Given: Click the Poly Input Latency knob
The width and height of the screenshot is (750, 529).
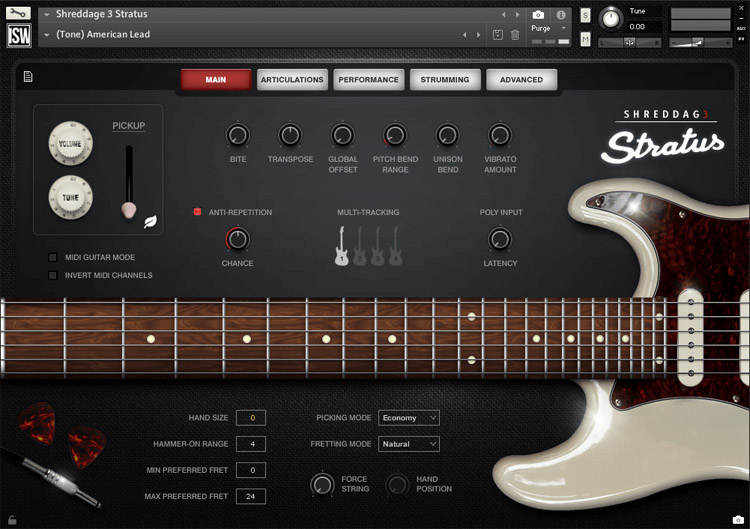Looking at the screenshot, I should pyautogui.click(x=500, y=239).
